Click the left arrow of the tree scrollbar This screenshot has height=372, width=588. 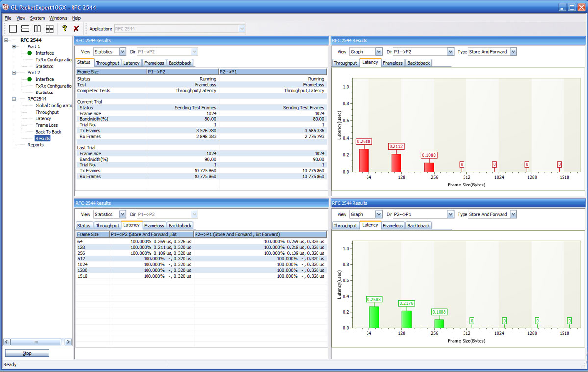coord(7,342)
